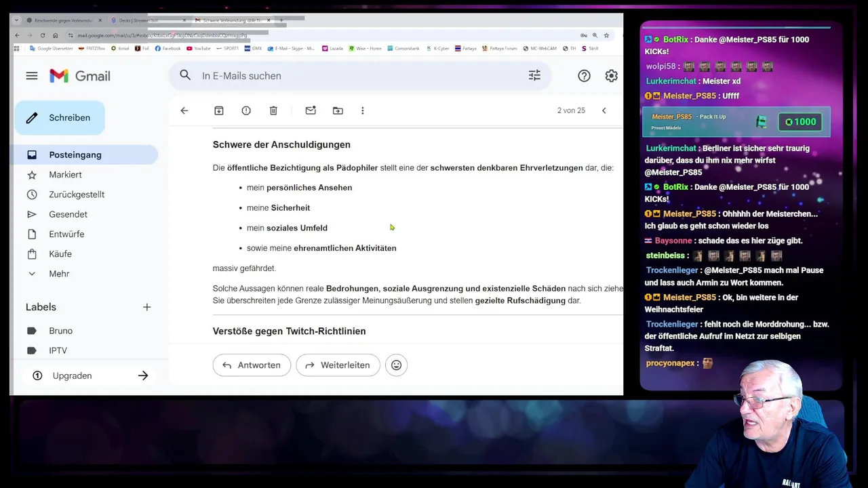This screenshot has width=868, height=488.
Task: Bookmark this page star icon
Action: pyautogui.click(x=606, y=35)
